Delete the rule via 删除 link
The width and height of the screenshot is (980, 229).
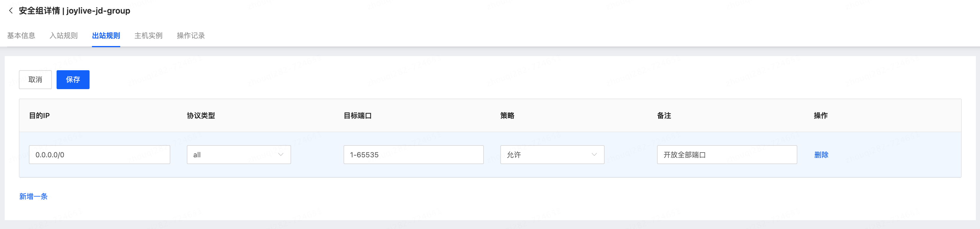coord(821,155)
